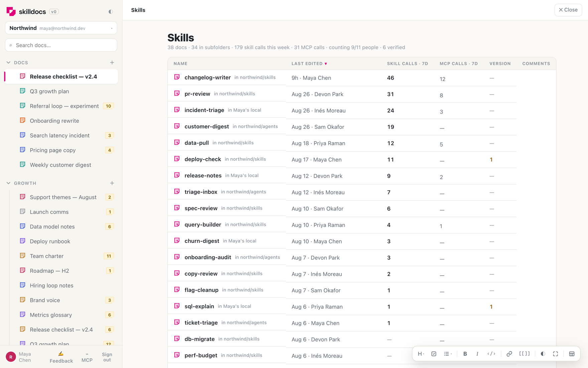
Task: Click the Launch comms doc icon
Action: coord(22,211)
